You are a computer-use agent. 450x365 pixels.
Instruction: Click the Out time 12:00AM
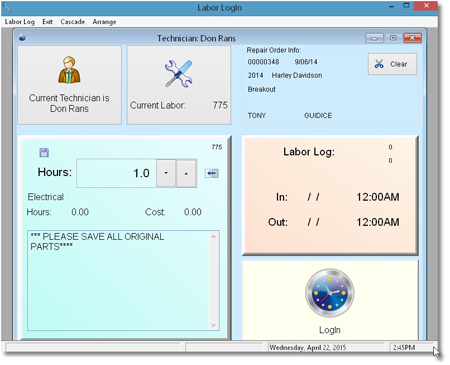click(378, 222)
